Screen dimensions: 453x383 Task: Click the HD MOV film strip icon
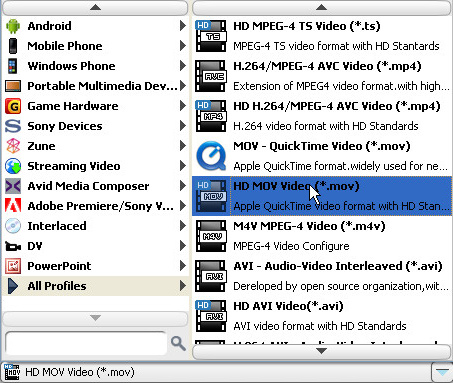click(x=211, y=196)
